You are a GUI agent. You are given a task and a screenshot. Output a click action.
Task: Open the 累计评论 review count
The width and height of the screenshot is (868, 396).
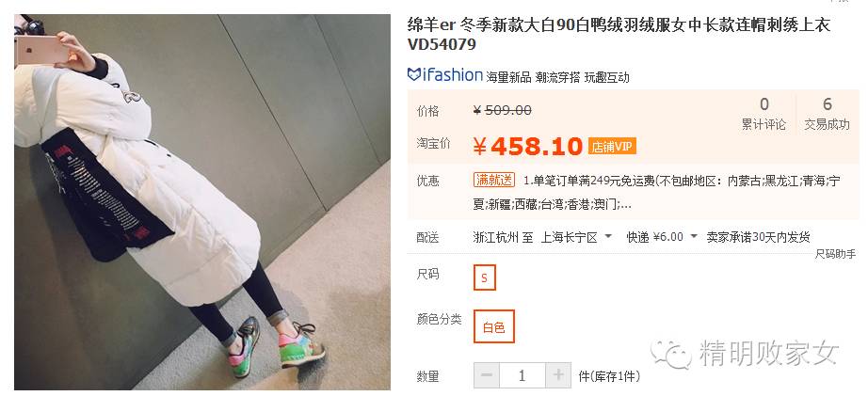pos(764,114)
